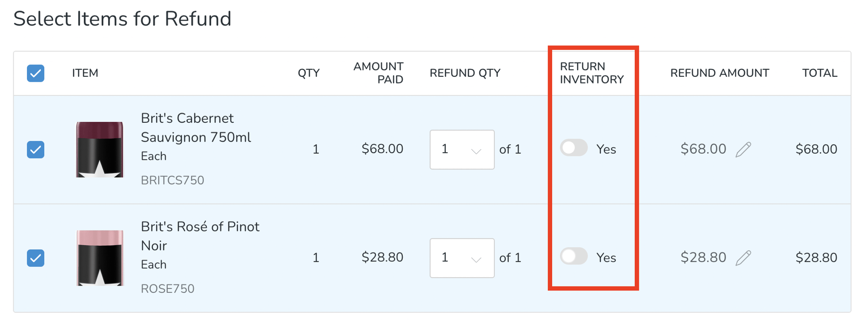This screenshot has width=868, height=321.
Task: Click the REFUND AMOUNT column header
Action: (x=719, y=73)
